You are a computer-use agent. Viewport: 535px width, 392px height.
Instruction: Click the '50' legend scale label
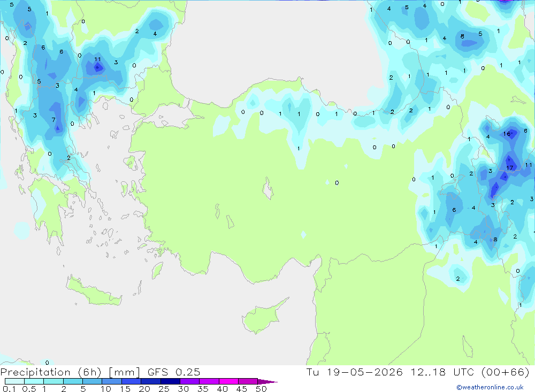(261, 389)
